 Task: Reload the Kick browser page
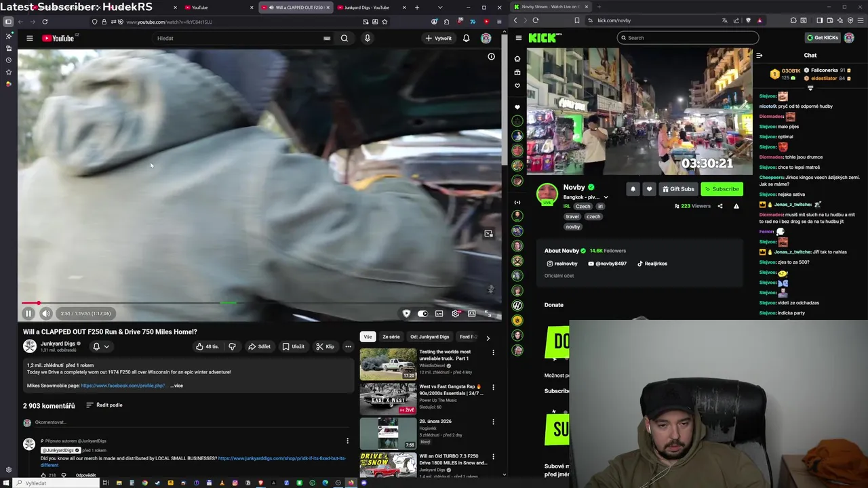point(536,20)
